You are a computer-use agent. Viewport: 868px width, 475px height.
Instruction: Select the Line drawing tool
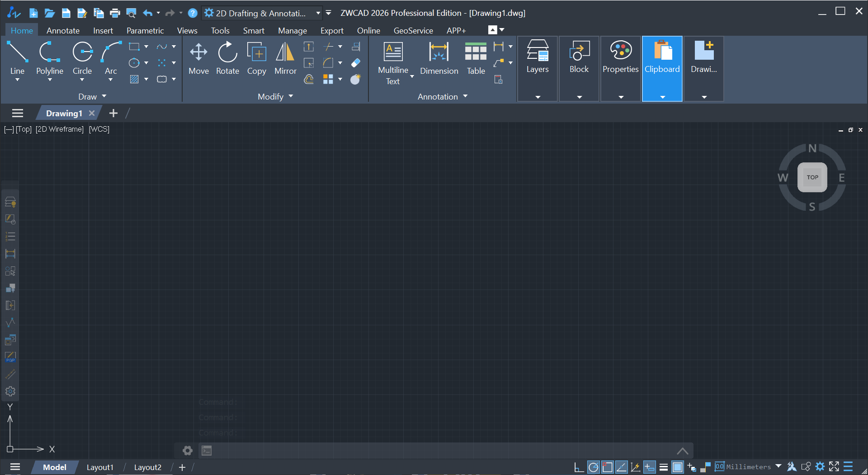pos(17,58)
